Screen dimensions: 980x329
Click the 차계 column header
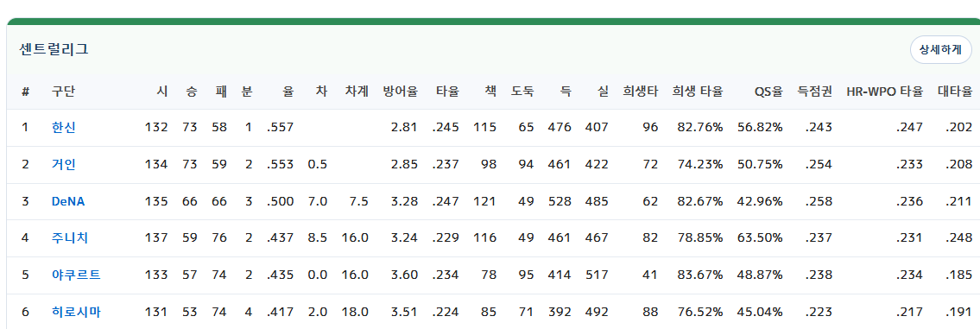coord(357,92)
